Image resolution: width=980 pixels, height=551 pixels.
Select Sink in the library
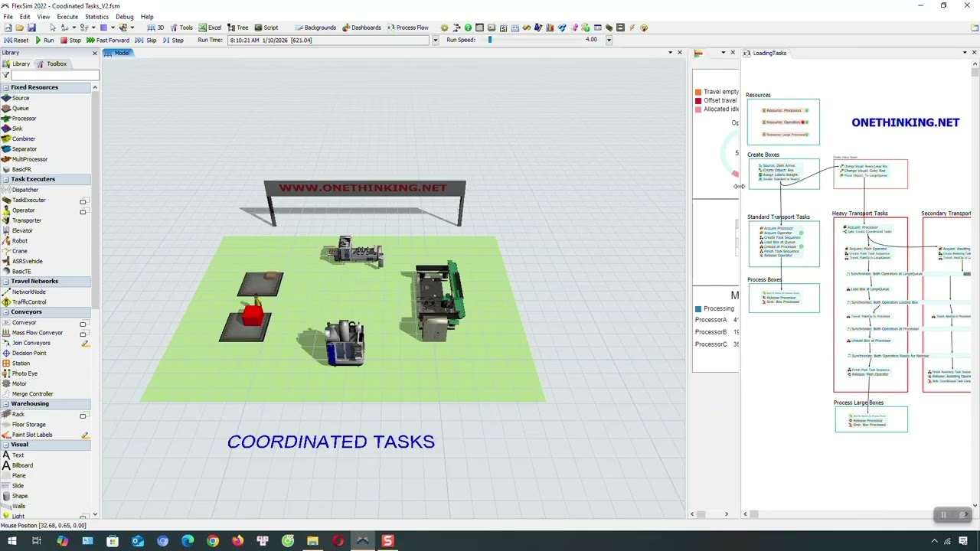pos(18,129)
